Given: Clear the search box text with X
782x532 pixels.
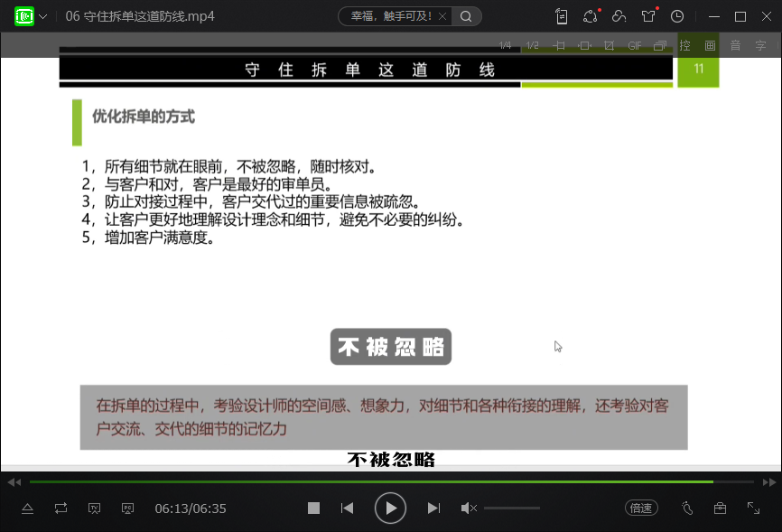Looking at the screenshot, I should click(x=442, y=16).
